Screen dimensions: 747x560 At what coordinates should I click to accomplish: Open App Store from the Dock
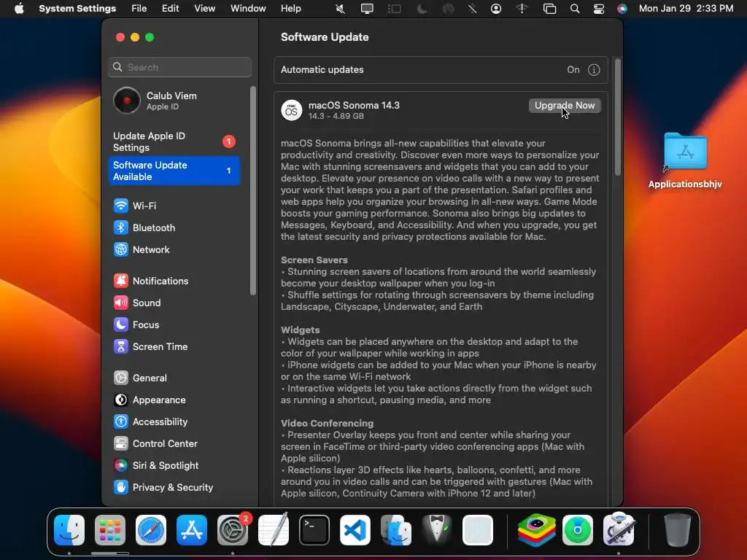(x=192, y=530)
